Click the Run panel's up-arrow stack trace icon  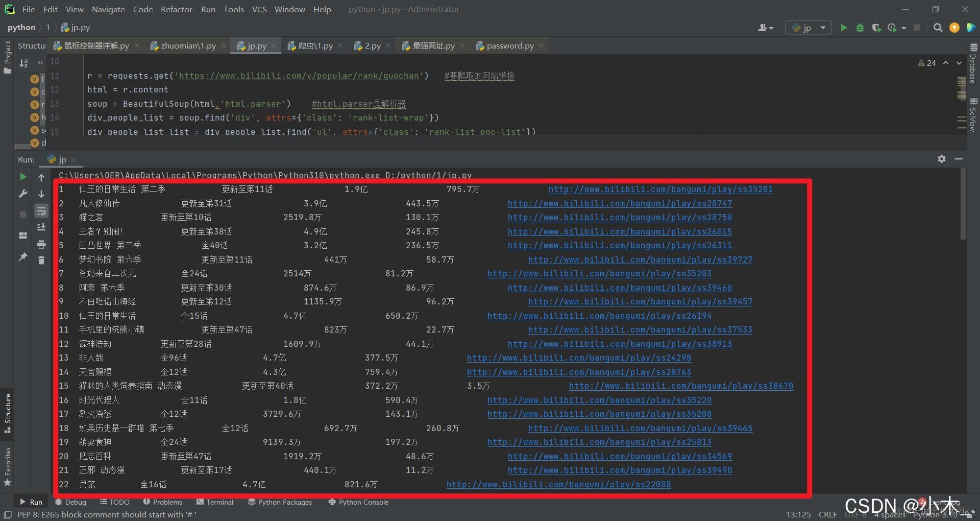(x=41, y=177)
